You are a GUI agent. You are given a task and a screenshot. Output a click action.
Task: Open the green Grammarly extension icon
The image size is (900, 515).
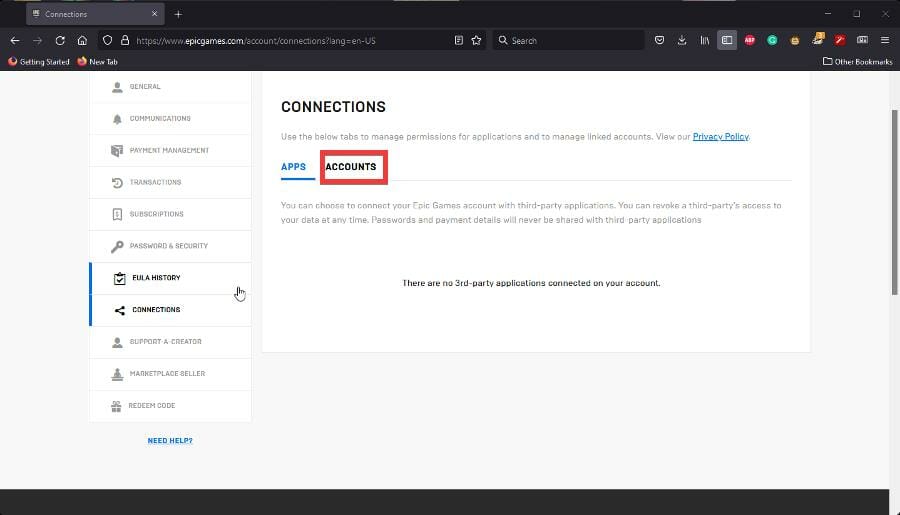coord(772,40)
